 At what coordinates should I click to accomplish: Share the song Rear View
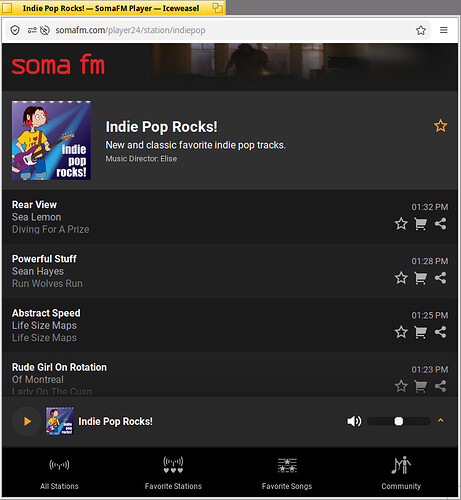(x=440, y=224)
